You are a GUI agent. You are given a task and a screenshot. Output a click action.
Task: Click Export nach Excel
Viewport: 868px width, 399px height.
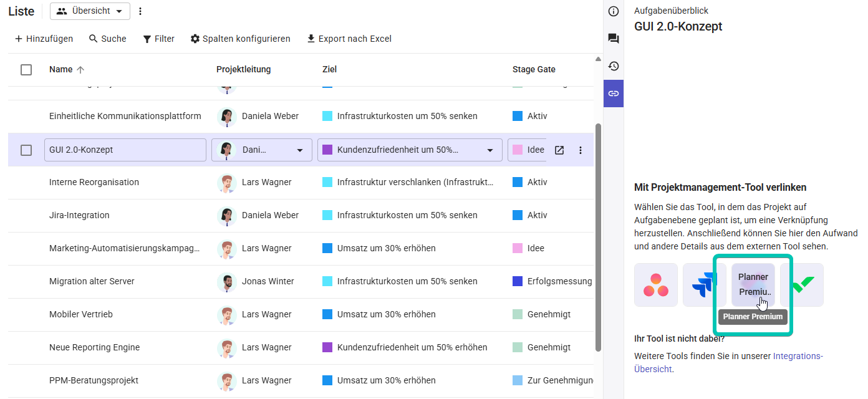tap(349, 39)
